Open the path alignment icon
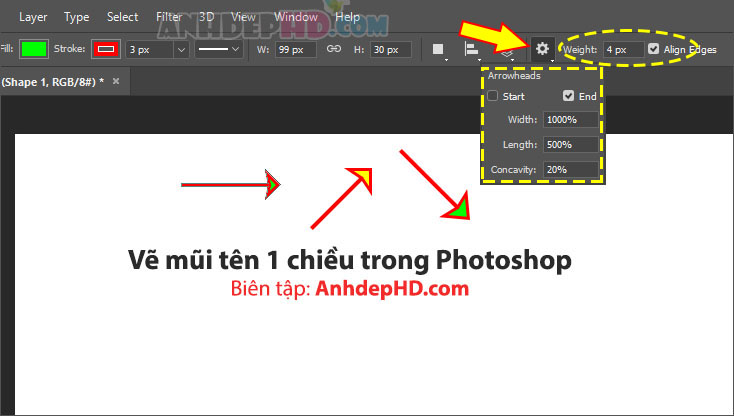Viewport: 734px width, 416px height. click(472, 50)
